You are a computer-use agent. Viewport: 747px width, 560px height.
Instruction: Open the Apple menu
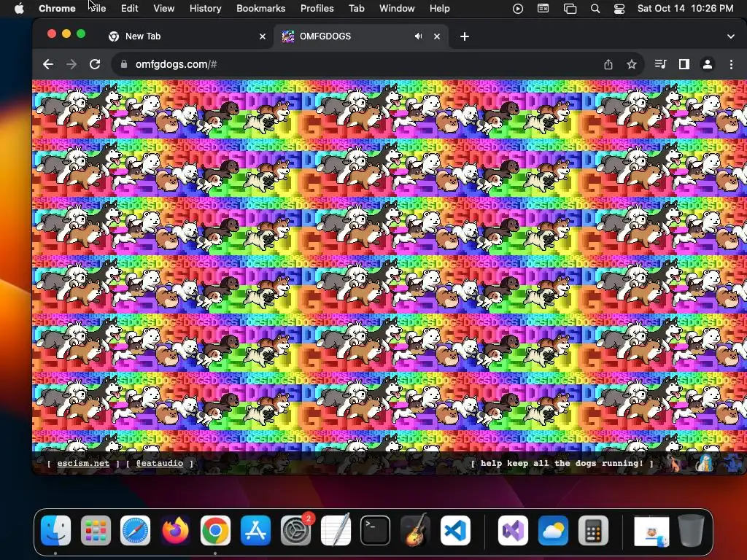[x=19, y=8]
